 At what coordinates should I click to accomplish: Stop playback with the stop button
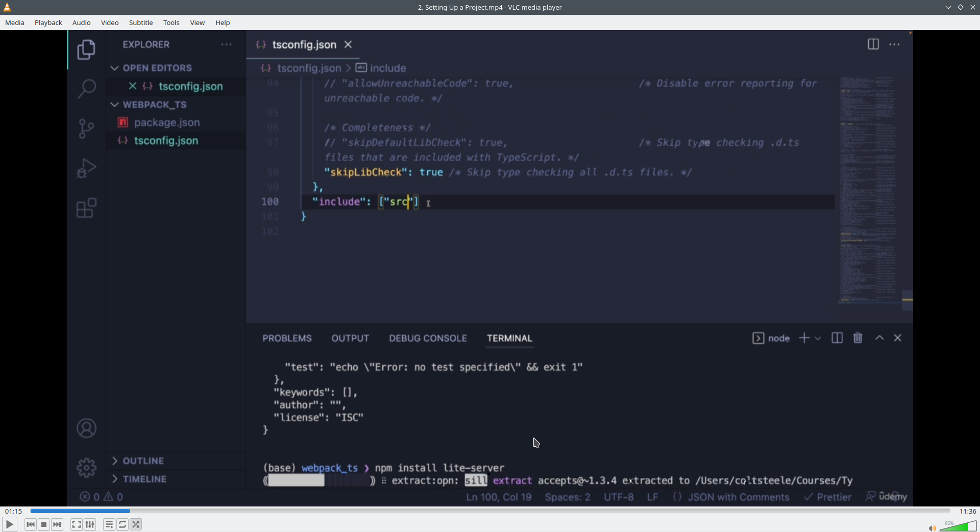point(44,524)
